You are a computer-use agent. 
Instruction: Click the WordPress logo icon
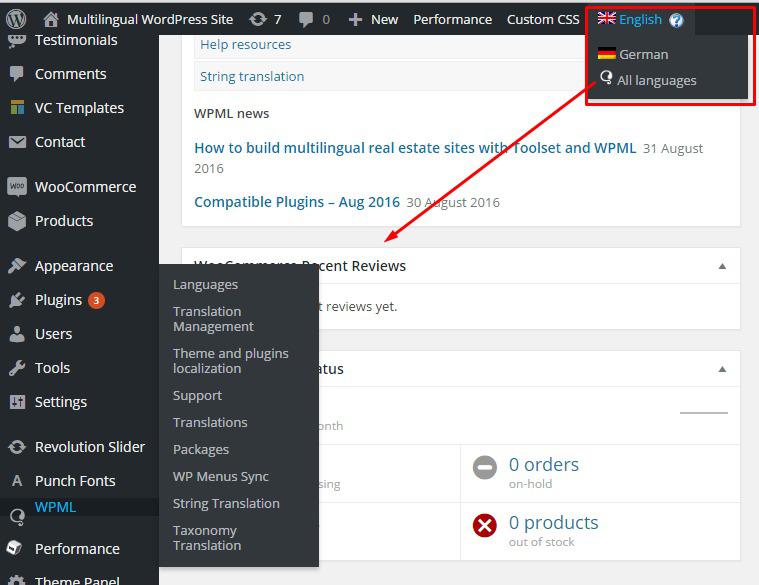pos(16,19)
